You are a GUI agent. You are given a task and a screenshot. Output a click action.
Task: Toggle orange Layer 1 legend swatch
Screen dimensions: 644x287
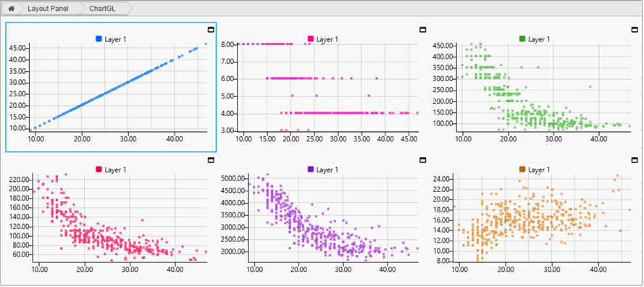(522, 170)
